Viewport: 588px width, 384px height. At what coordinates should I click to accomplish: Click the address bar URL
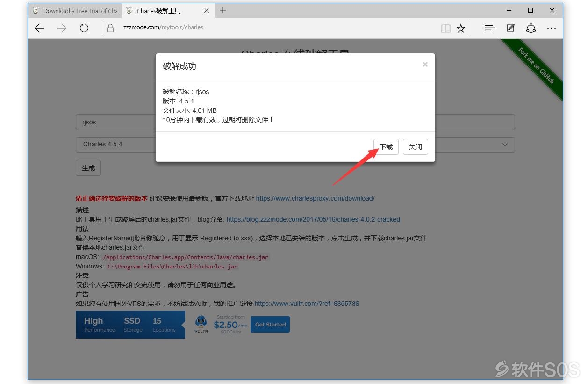click(163, 27)
